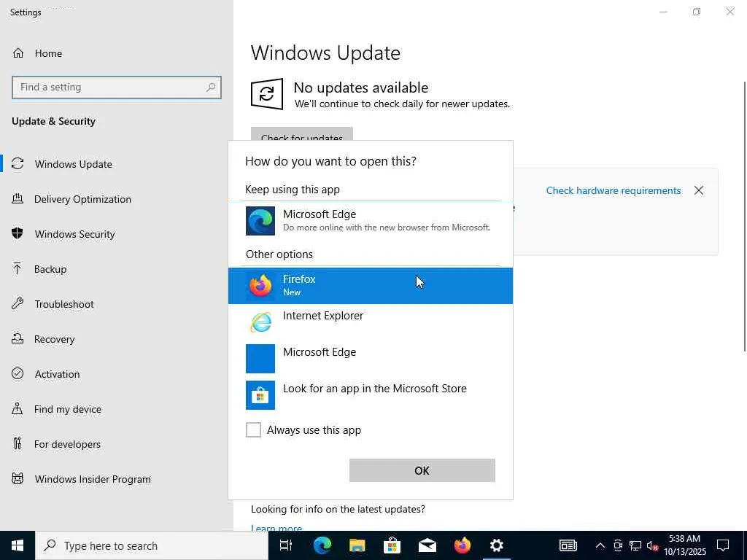Open Task View from the taskbar

click(x=286, y=545)
